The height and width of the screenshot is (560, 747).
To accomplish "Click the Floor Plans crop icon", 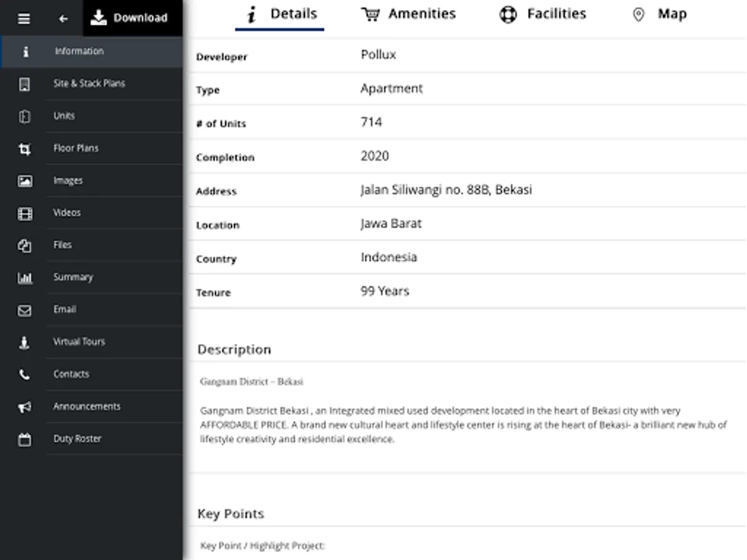I will coord(25,149).
